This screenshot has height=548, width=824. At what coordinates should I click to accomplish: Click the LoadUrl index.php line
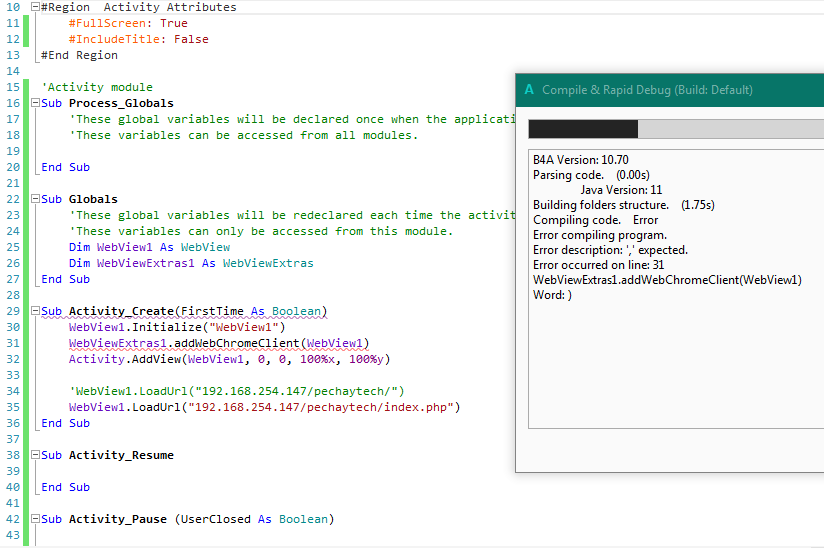264,408
